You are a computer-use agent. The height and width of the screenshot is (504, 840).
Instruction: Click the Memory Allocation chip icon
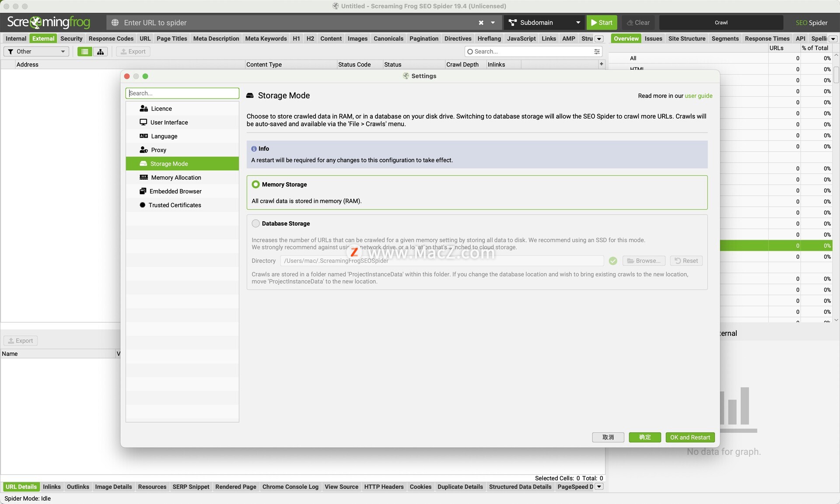point(143,177)
